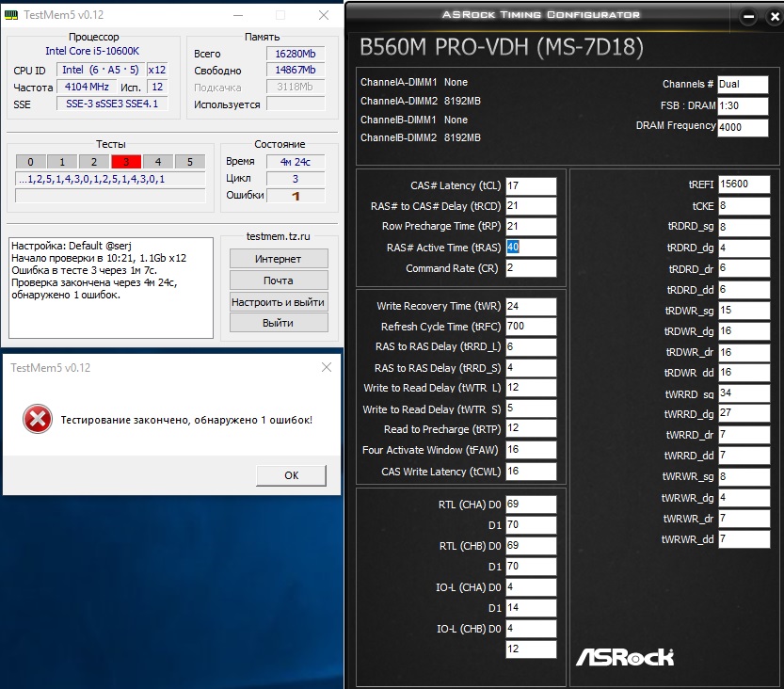Click the Intel Core i5-10600K processor name
The height and width of the screenshot is (689, 784).
coord(92,51)
